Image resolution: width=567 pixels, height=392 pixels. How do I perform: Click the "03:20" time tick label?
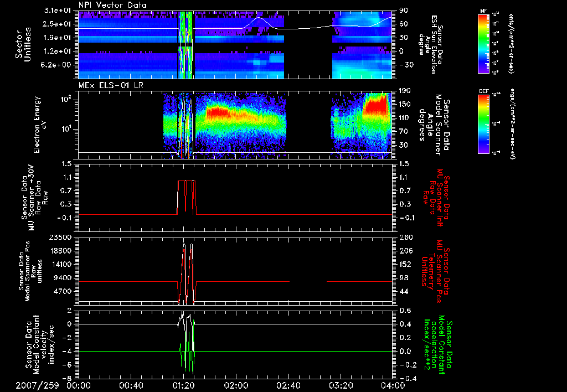[x=341, y=385]
